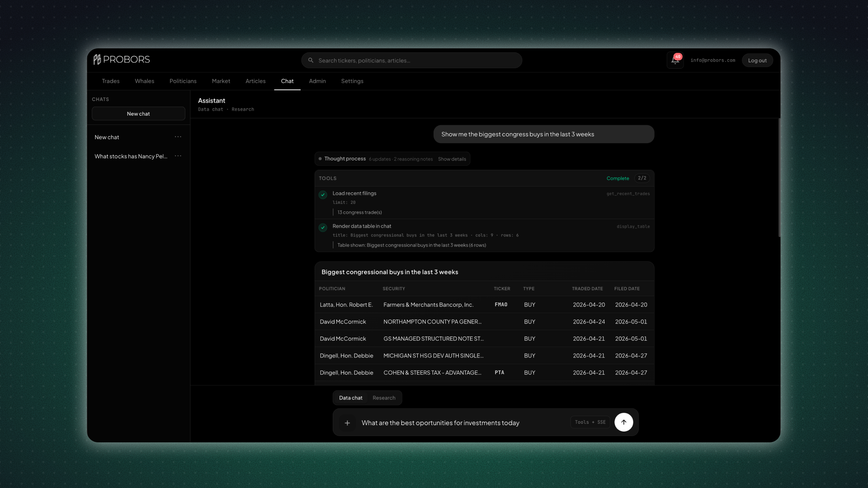The image size is (868, 488).
Task: Open the 'What stocks has Nancy Pel...' chat
Action: click(x=131, y=156)
